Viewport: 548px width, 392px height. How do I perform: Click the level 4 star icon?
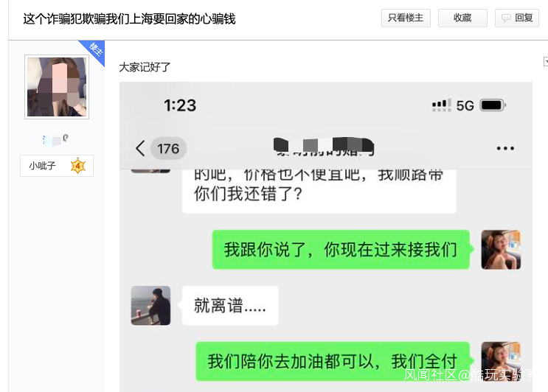[78, 166]
